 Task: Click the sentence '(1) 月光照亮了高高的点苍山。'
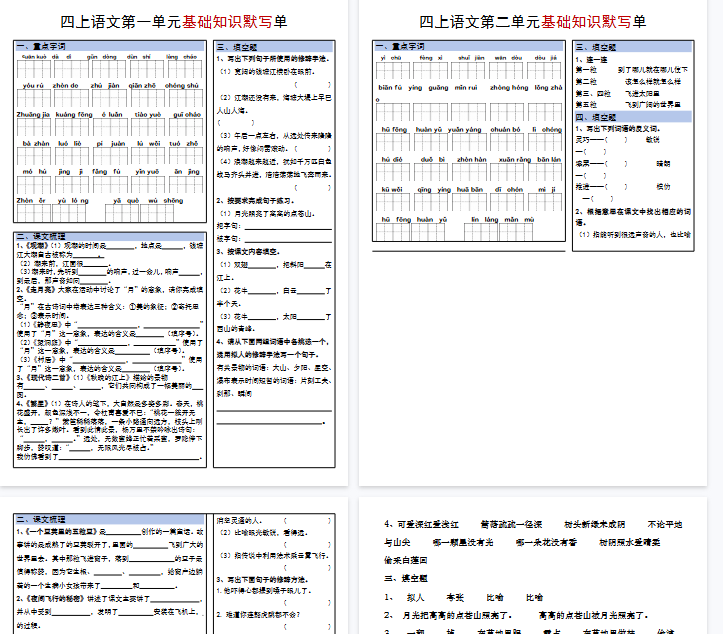pyautogui.click(x=267, y=214)
